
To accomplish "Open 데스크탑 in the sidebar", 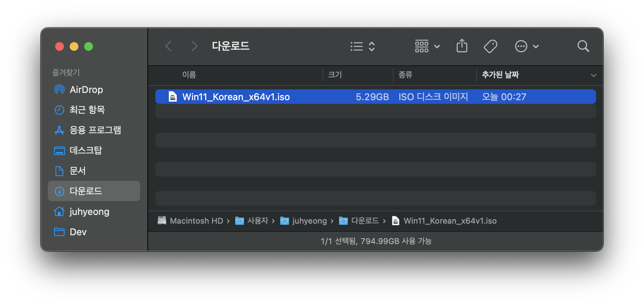I will pyautogui.click(x=94, y=150).
